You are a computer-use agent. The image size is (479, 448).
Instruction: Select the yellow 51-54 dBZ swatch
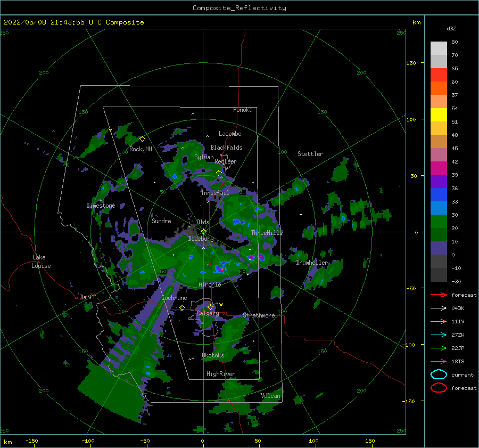(x=439, y=115)
